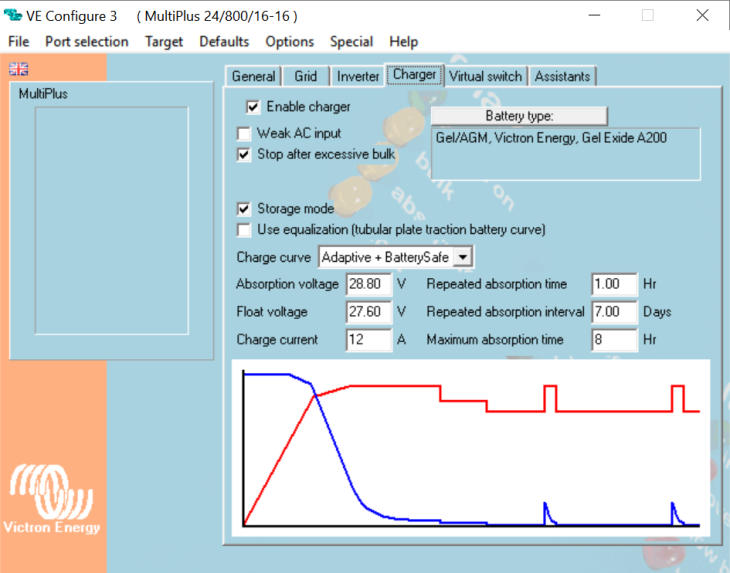
Task: Open the Defaults menu
Action: pyautogui.click(x=224, y=42)
